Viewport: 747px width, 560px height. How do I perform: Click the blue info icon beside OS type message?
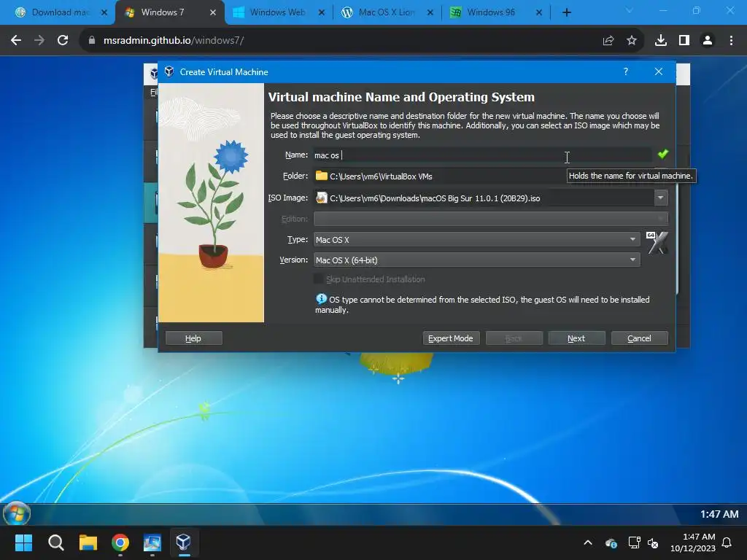tap(321, 298)
